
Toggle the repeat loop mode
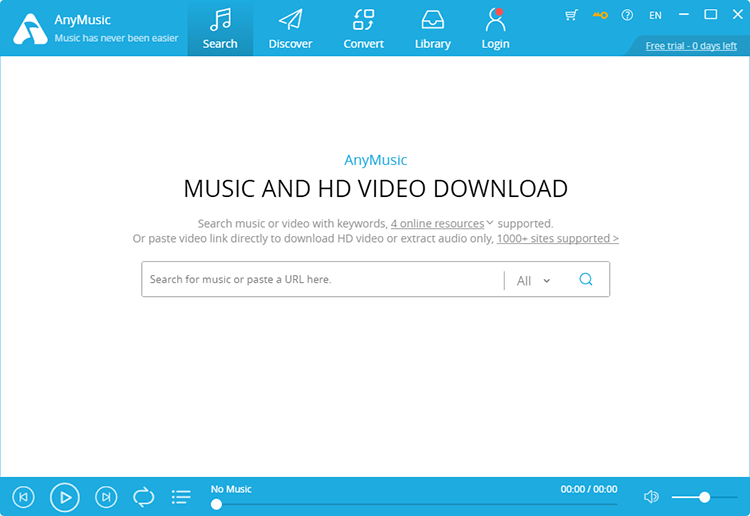click(x=143, y=497)
